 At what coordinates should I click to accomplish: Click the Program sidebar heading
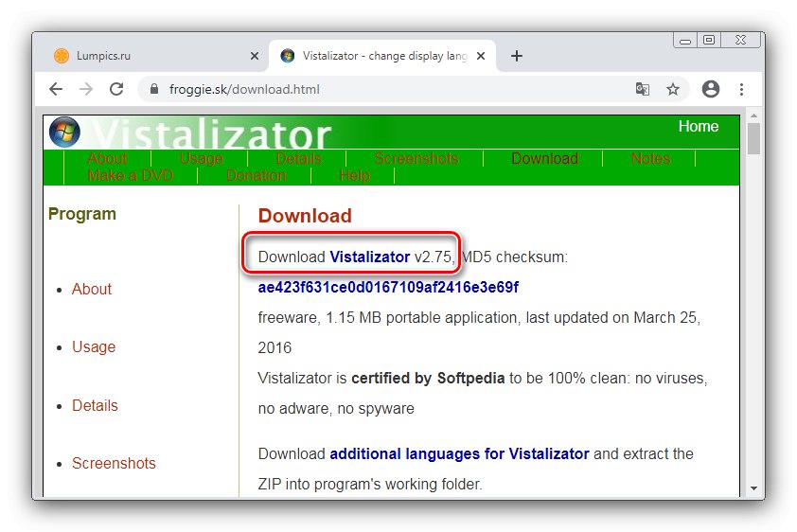pos(81,214)
